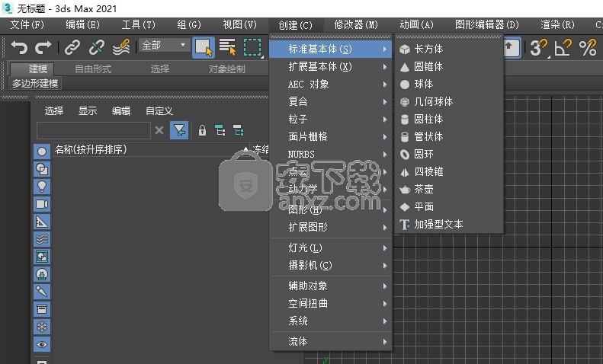Sort by 名称(按升序排序) column header
This screenshot has height=364, width=603.
pyautogui.click(x=152, y=149)
